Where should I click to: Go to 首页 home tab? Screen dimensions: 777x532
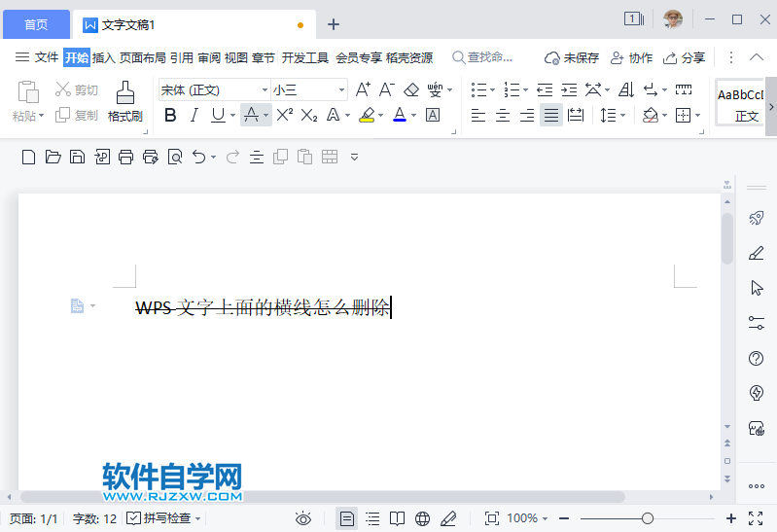pos(36,24)
